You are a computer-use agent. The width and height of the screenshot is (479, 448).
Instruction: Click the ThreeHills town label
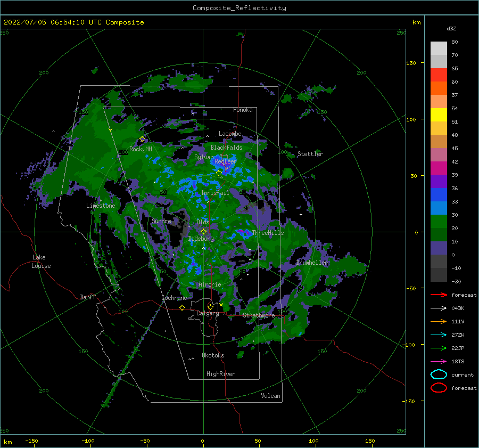pos(268,233)
